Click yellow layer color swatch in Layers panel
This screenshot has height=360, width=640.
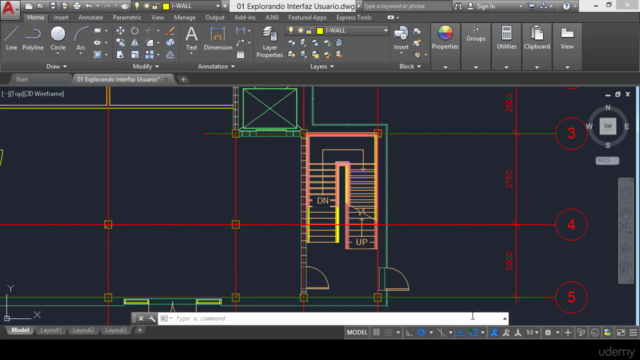coord(320,31)
